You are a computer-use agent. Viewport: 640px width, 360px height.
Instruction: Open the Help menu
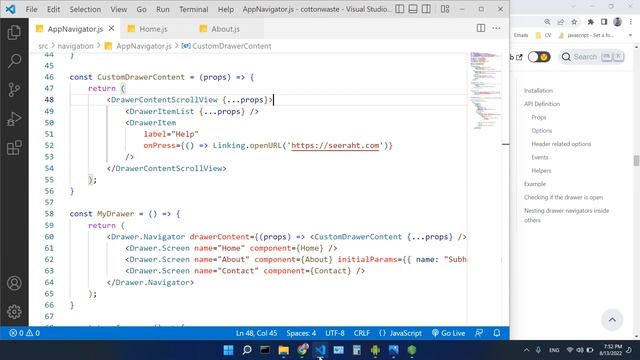tap(225, 9)
